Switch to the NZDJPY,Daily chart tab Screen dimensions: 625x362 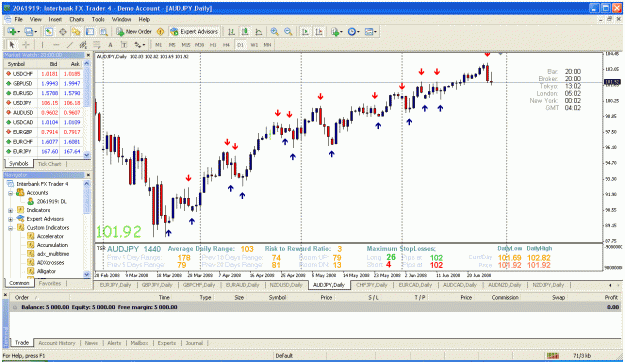coord(548,285)
